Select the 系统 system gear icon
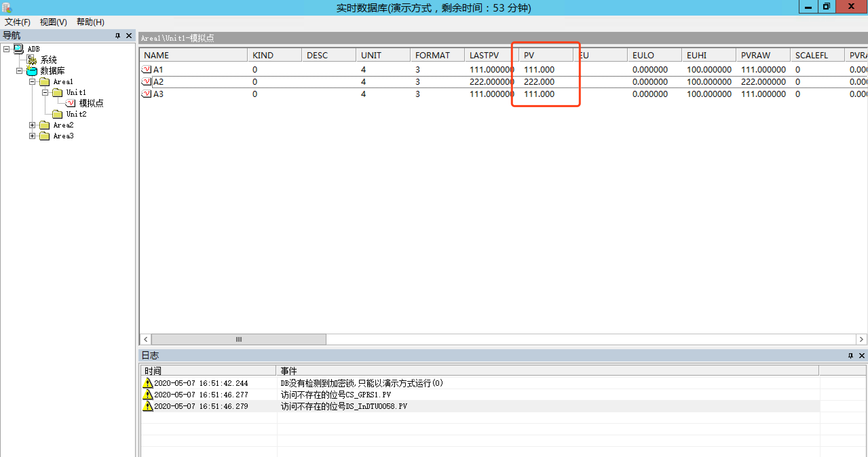The image size is (868, 457). click(32, 60)
